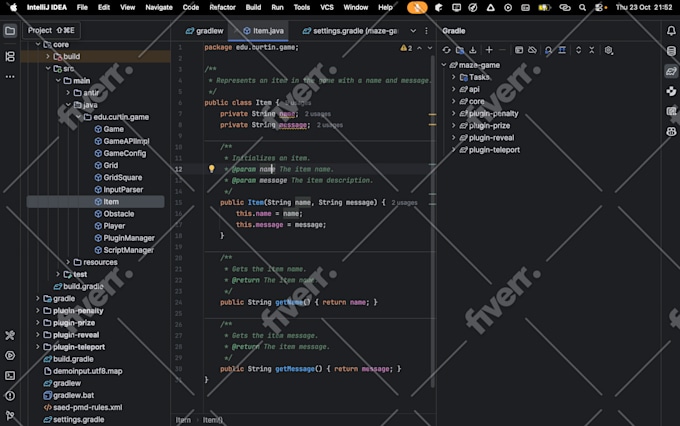Image resolution: width=680 pixels, height=426 pixels.
Task: Switch to the settings.gradle editor tab
Action: 350,31
